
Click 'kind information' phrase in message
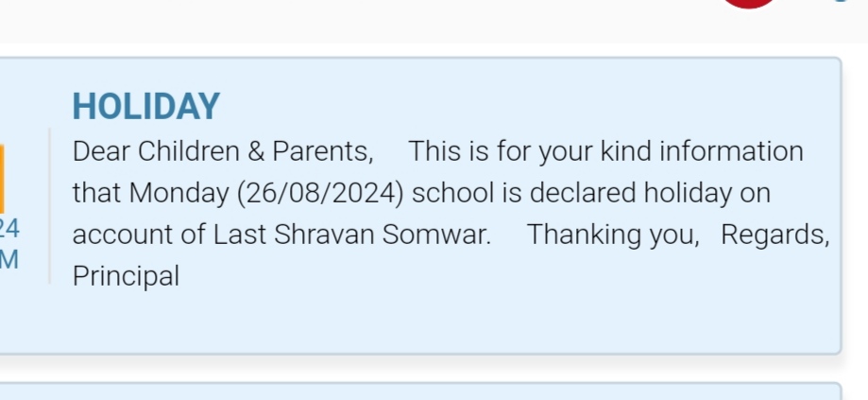[x=702, y=151]
